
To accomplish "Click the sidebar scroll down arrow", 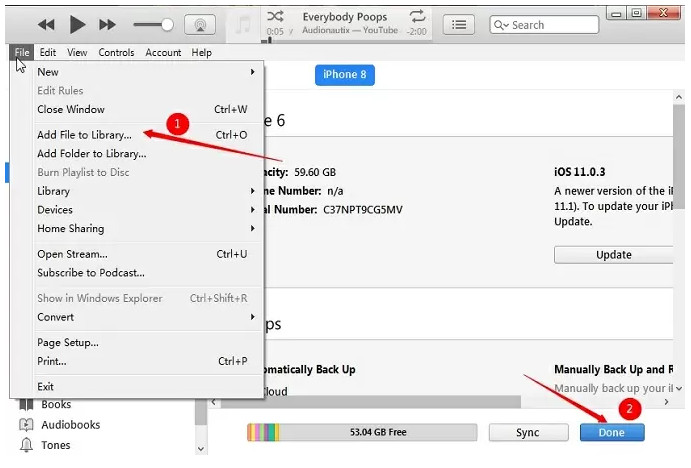I will pyautogui.click(x=201, y=449).
